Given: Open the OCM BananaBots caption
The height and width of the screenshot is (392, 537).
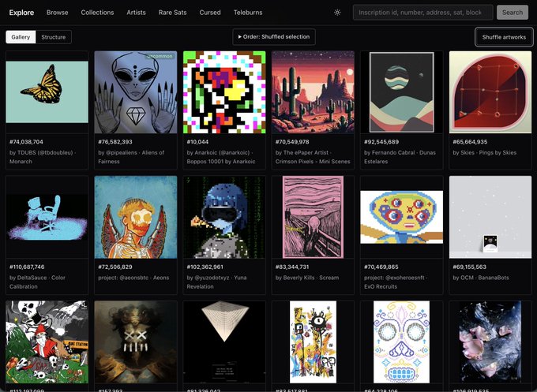Looking at the screenshot, I should click(481, 278).
